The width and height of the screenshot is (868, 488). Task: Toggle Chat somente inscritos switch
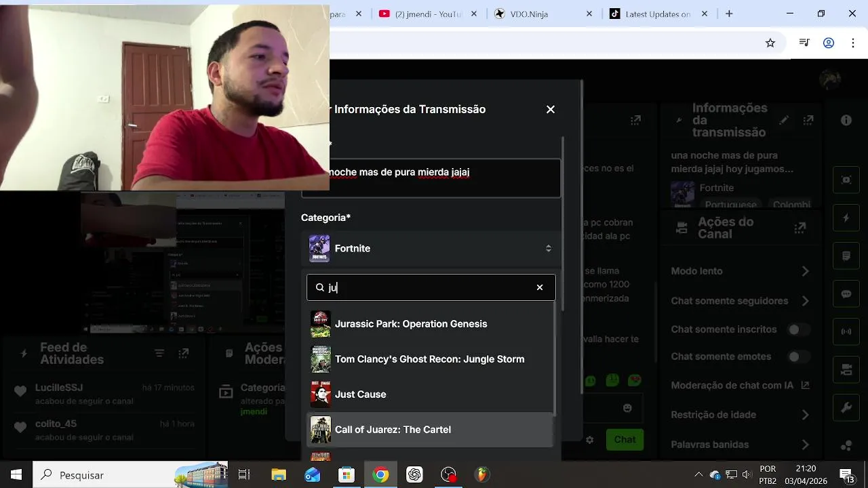797,329
